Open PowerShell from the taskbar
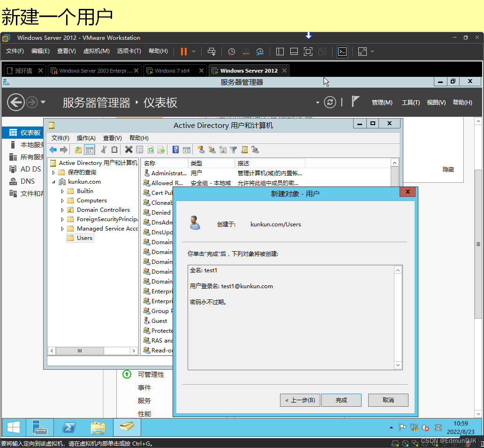The height and width of the screenshot is (448, 484). [x=69, y=427]
